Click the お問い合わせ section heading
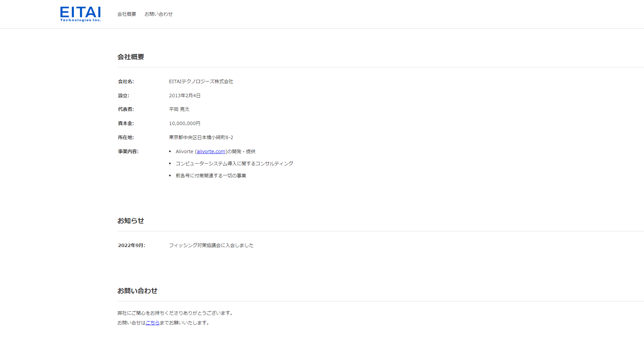The width and height of the screenshot is (644, 362). pyautogui.click(x=137, y=291)
